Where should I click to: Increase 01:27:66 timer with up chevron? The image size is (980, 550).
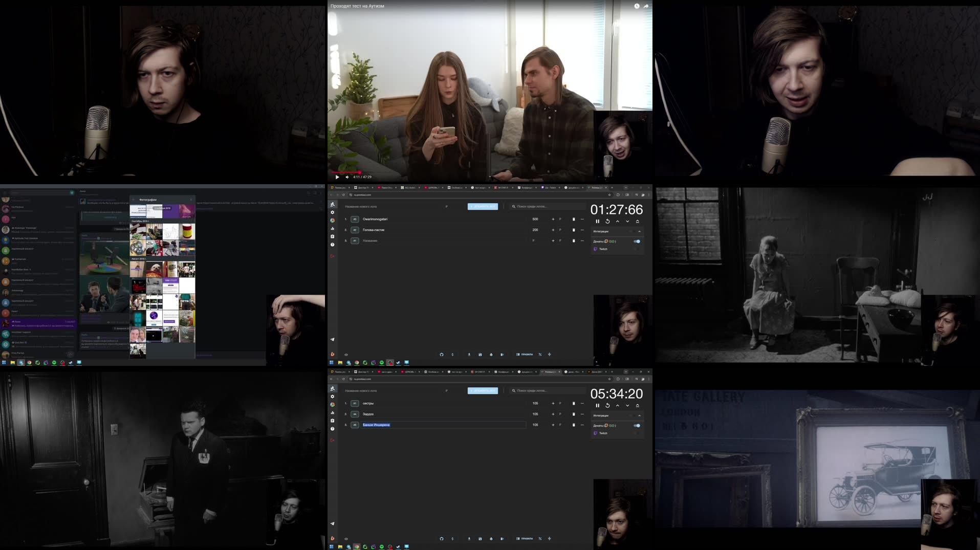click(618, 222)
